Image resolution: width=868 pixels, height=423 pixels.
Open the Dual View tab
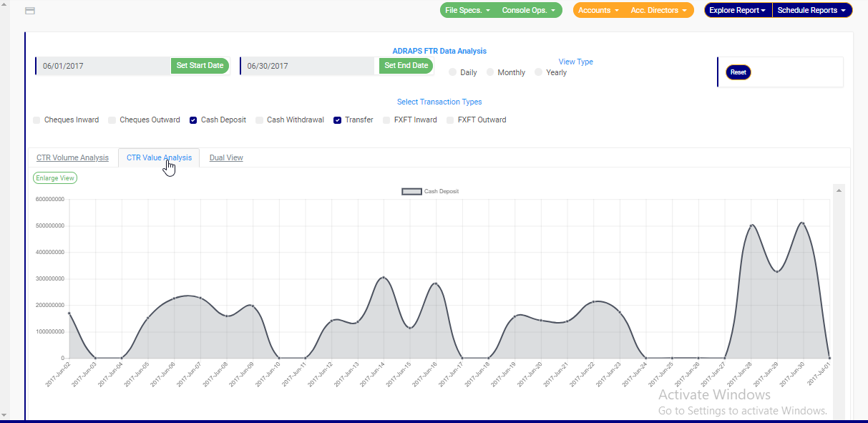(x=226, y=157)
